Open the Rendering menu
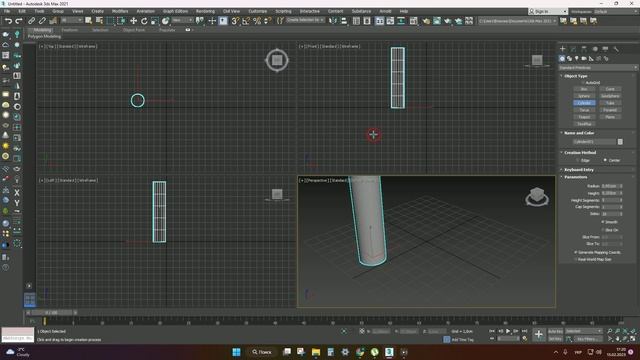Image resolution: width=640 pixels, height=360 pixels. [x=205, y=11]
